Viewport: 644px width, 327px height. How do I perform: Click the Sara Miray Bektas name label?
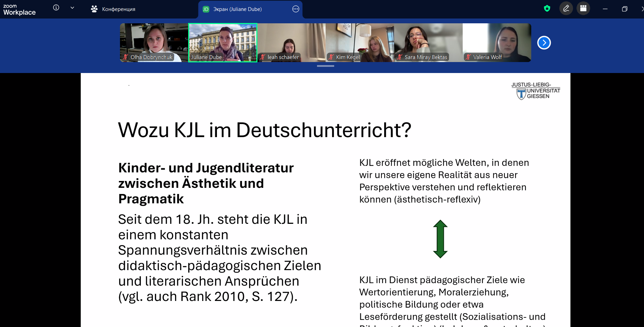pos(426,57)
